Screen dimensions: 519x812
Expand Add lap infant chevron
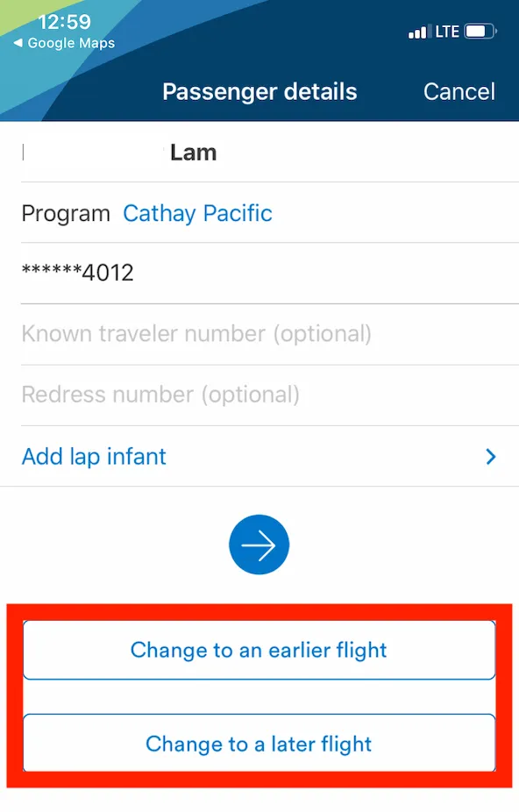coord(491,456)
